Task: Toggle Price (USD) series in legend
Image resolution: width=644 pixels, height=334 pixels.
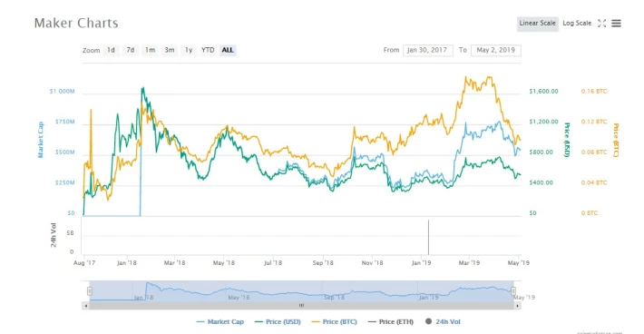Action: (278, 321)
